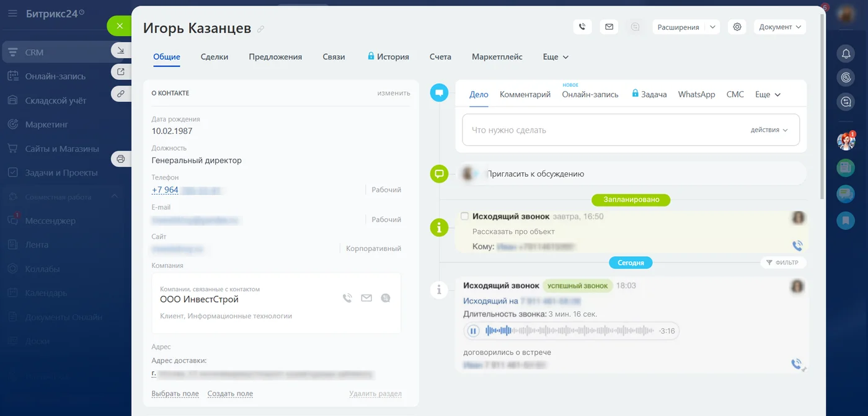
Task: Click the Что нужно сделать input field
Action: tap(631, 130)
